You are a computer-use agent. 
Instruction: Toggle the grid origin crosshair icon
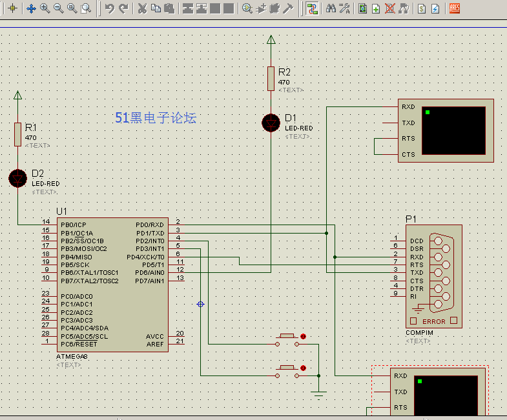click(x=12, y=8)
